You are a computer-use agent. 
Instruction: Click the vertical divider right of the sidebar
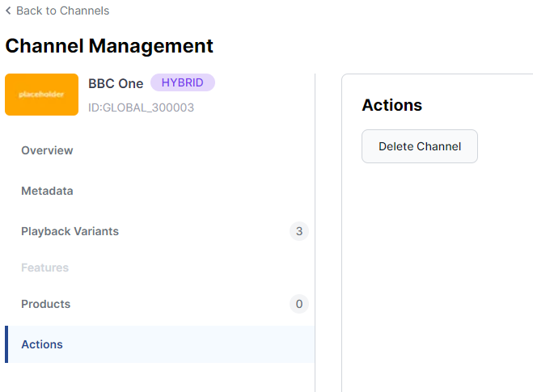point(315,242)
